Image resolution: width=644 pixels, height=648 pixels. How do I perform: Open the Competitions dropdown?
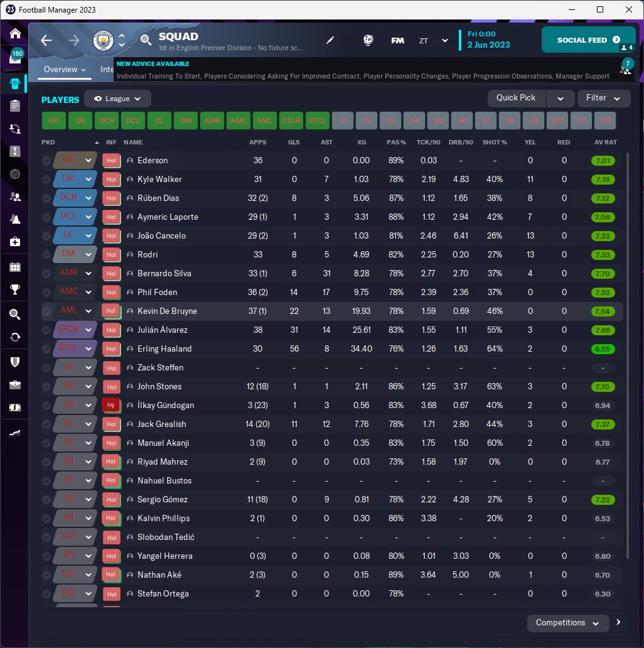coord(567,623)
